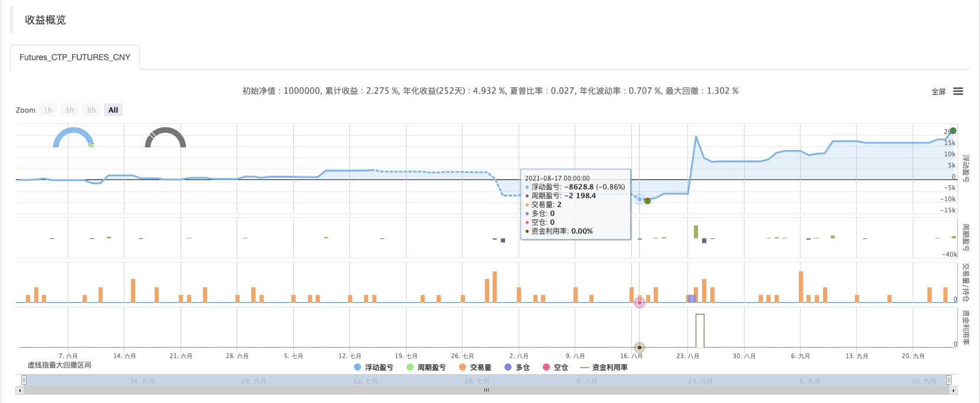Viewport: 980px width, 403px height.
Task: Click the scrollbar right arrow
Action: coord(953,391)
